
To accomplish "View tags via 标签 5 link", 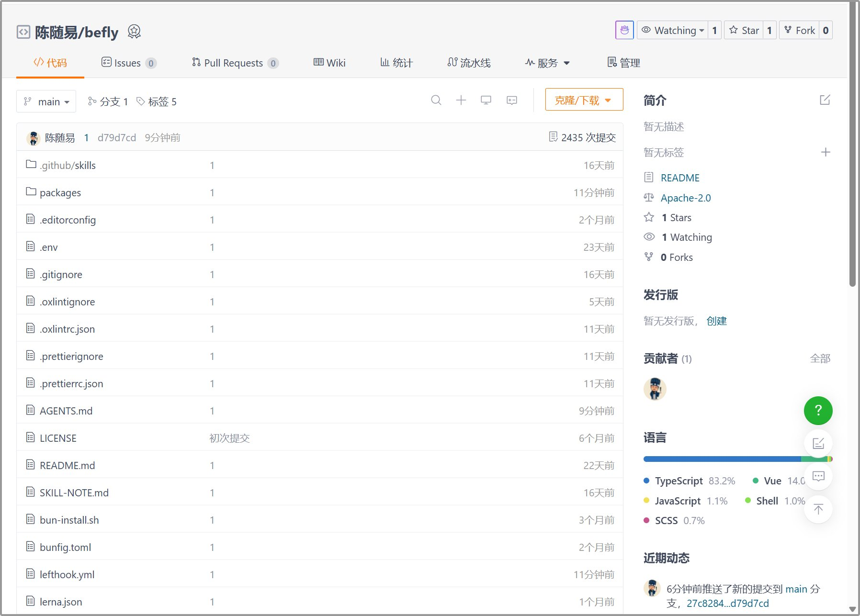I will click(157, 101).
